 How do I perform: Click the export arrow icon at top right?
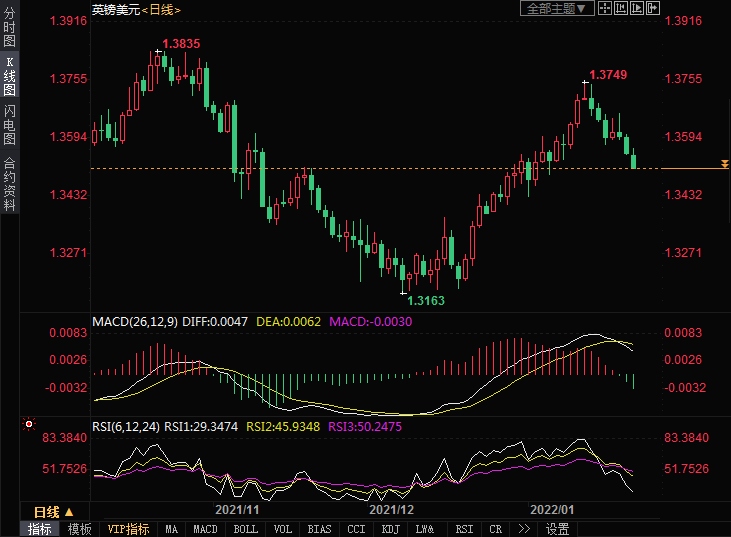point(654,8)
